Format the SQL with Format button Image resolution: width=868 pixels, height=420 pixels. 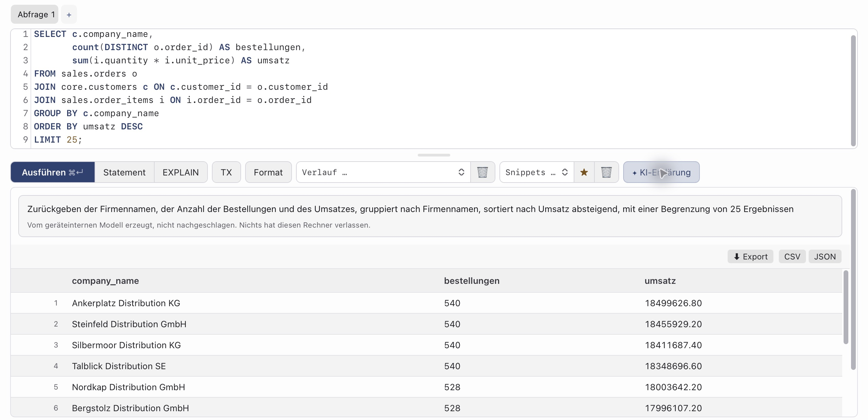point(268,172)
